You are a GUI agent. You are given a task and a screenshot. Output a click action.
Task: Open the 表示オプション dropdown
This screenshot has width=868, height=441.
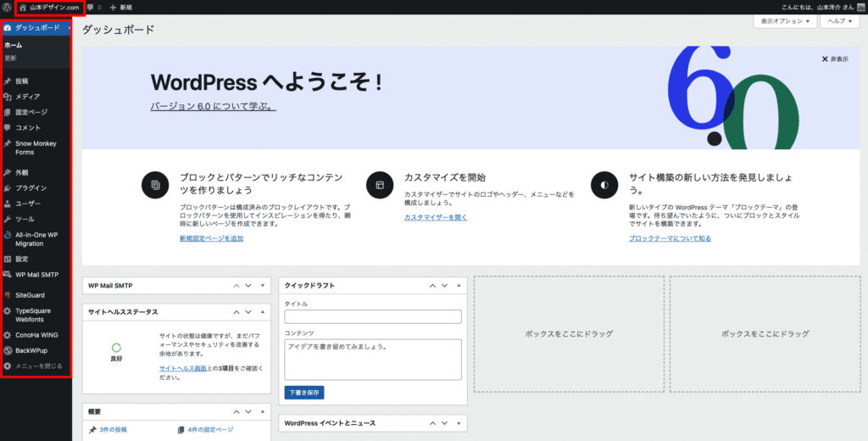click(x=785, y=21)
